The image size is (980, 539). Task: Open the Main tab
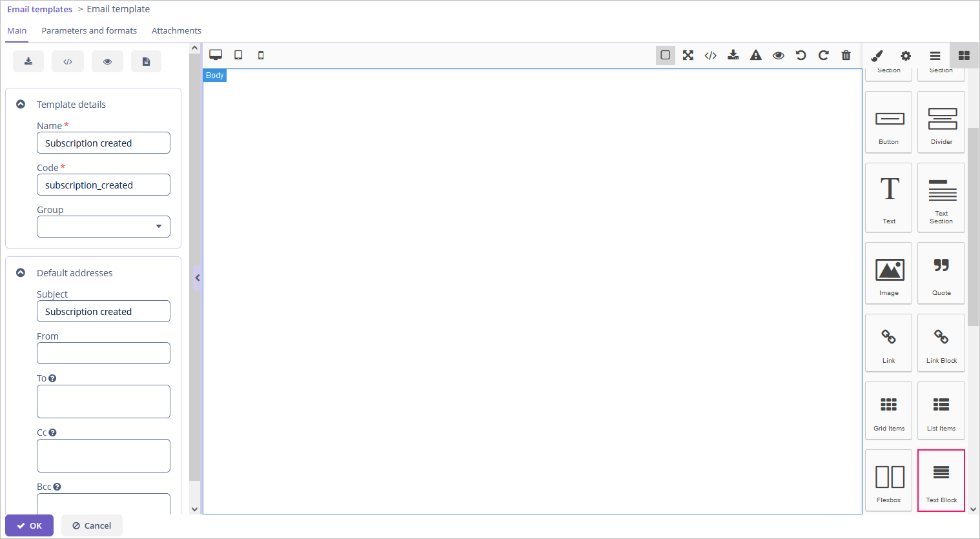point(17,30)
